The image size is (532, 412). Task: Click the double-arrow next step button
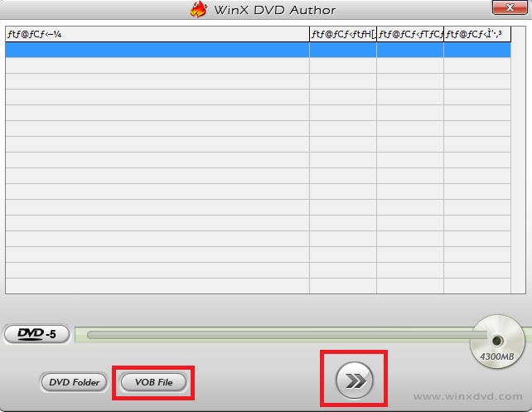click(x=354, y=380)
